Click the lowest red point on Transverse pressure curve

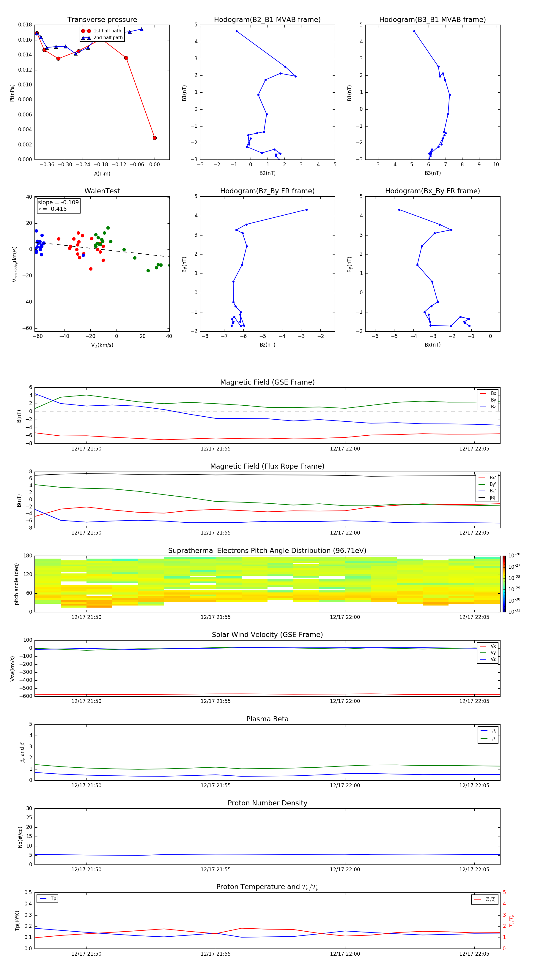point(154,138)
